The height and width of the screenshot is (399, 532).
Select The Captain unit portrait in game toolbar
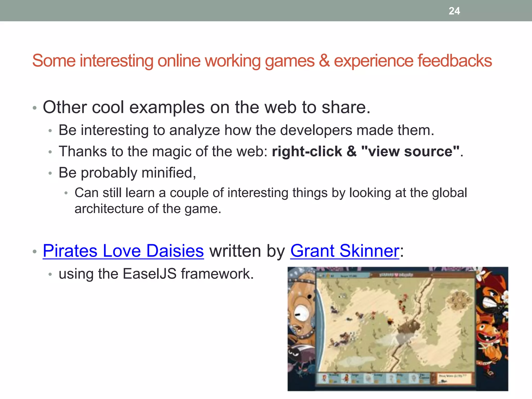click(414, 378)
